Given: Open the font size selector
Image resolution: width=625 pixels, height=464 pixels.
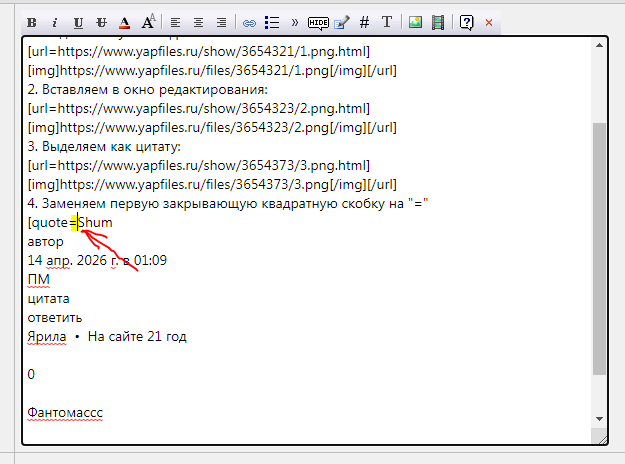Looking at the screenshot, I should click(148, 21).
